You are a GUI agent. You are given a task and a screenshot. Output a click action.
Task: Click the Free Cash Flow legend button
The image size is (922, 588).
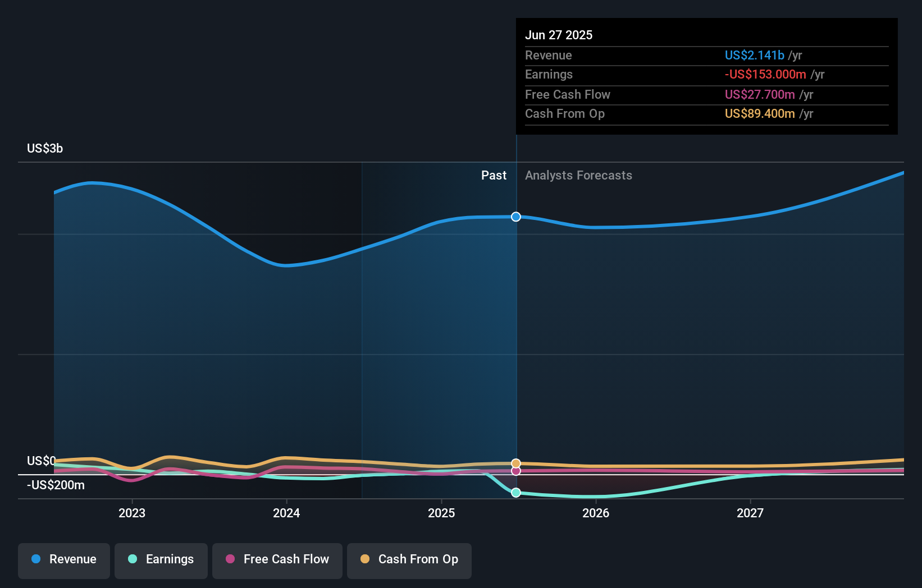tap(277, 559)
